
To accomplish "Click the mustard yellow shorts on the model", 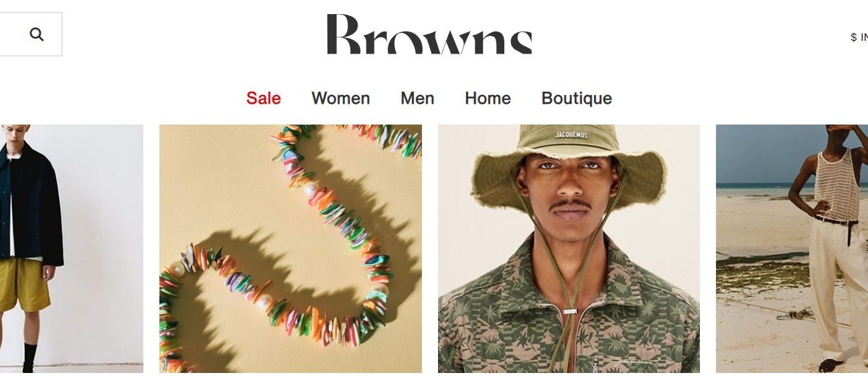I will pyautogui.click(x=25, y=284).
